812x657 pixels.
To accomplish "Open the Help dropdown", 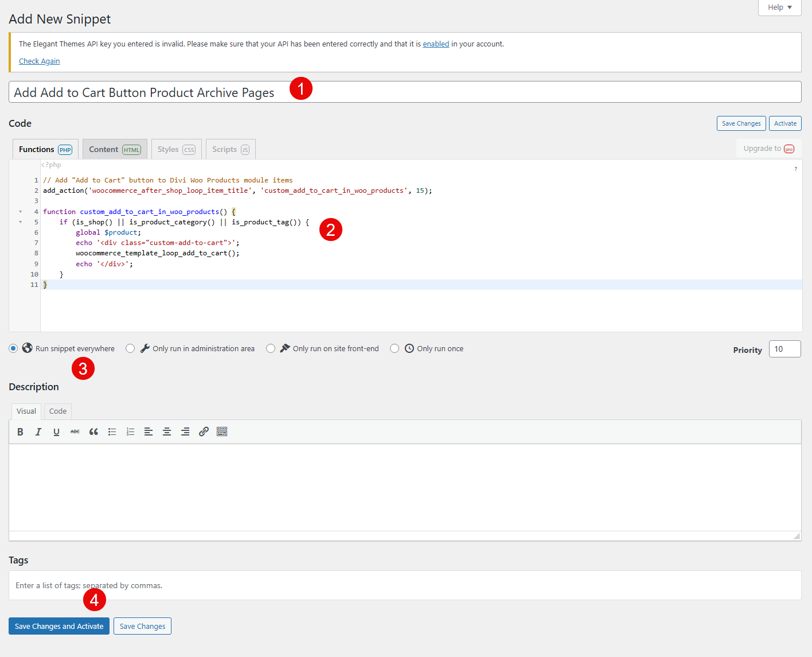I will (779, 7).
